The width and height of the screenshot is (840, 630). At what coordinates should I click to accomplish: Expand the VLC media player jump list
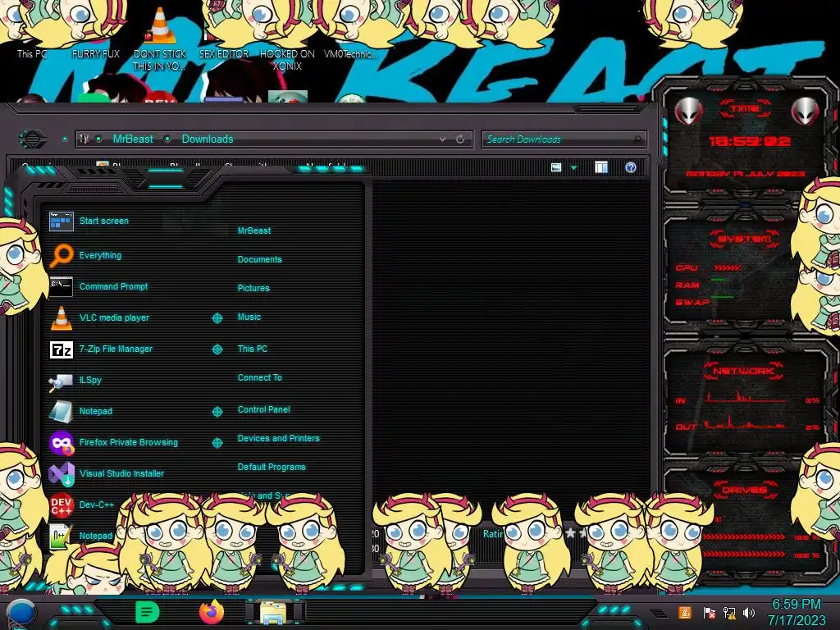pos(217,318)
